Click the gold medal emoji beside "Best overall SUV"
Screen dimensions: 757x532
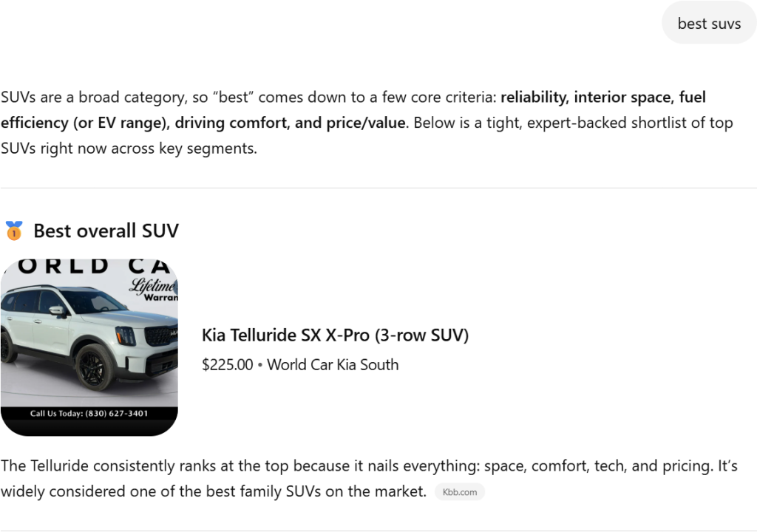13,231
